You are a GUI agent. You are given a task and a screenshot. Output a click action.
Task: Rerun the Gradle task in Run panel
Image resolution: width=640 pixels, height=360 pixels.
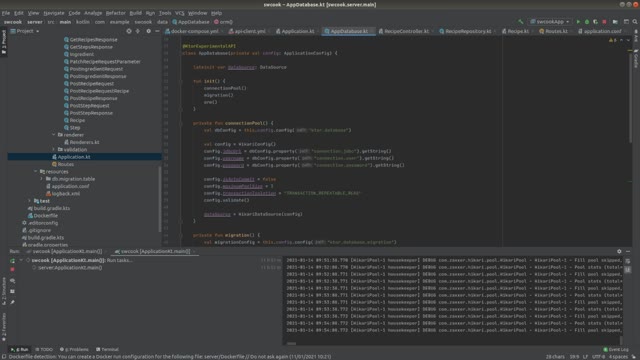coord(13,260)
